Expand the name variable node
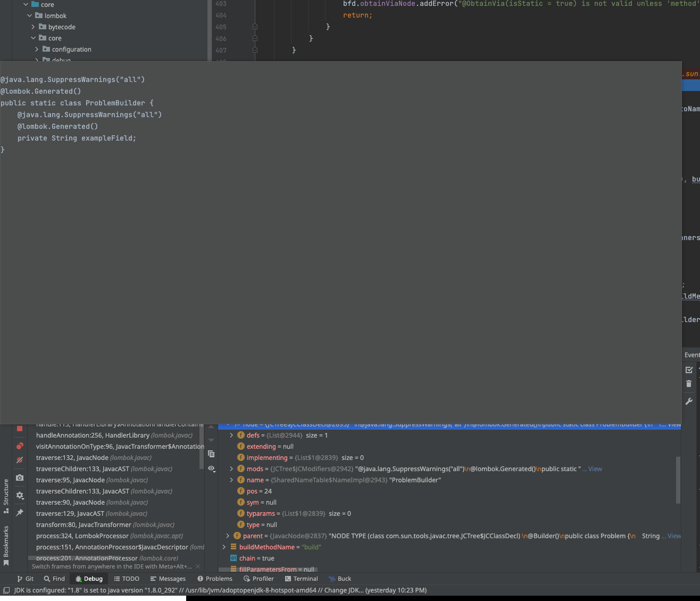The height and width of the screenshot is (601, 700). (231, 480)
